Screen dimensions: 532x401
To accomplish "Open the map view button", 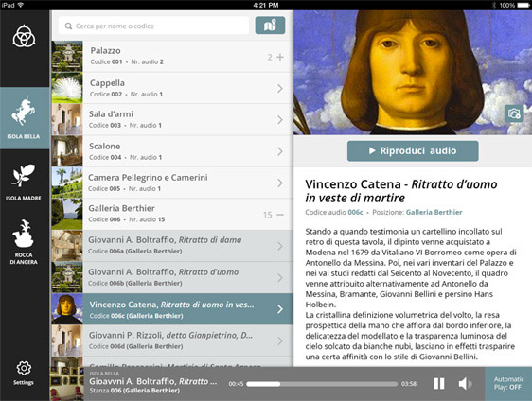I will coord(270,26).
